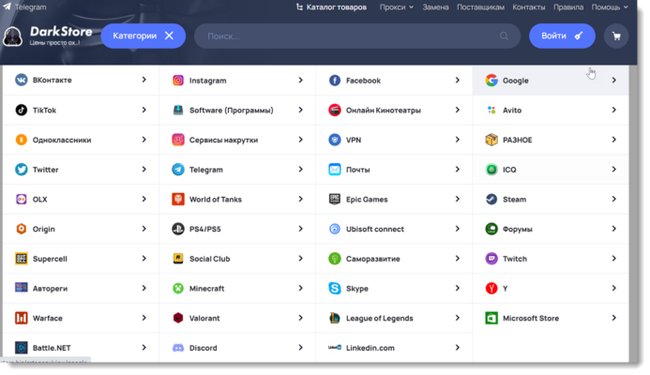This screenshot has width=650, height=375.
Task: Open Каталог товаров in top menu
Action: click(x=331, y=7)
